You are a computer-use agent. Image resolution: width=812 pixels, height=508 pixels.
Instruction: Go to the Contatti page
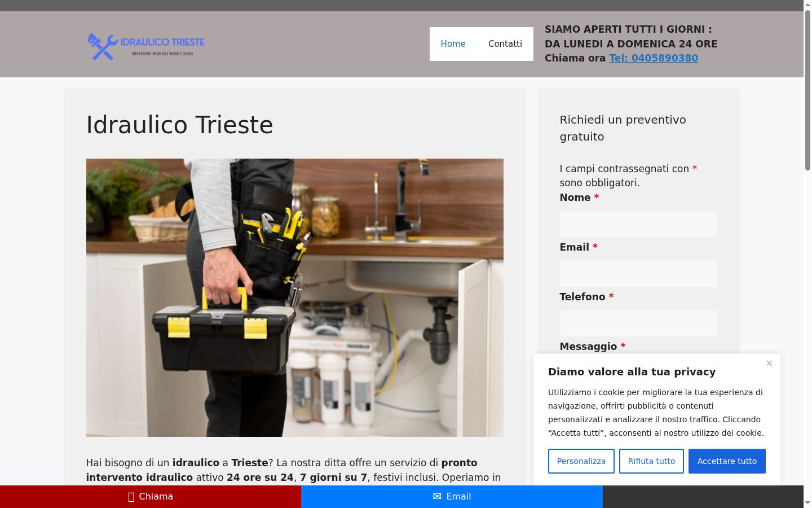(505, 44)
